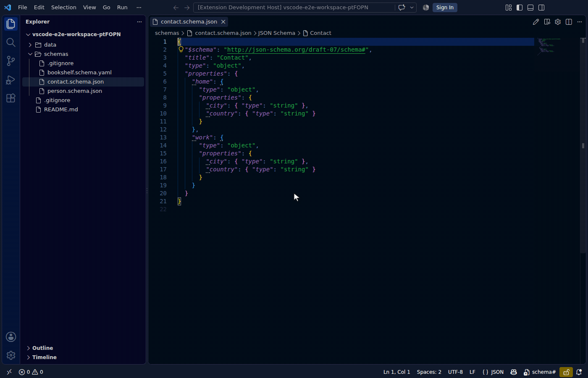
Task: Click the Sign In button
Action: [x=445, y=8]
